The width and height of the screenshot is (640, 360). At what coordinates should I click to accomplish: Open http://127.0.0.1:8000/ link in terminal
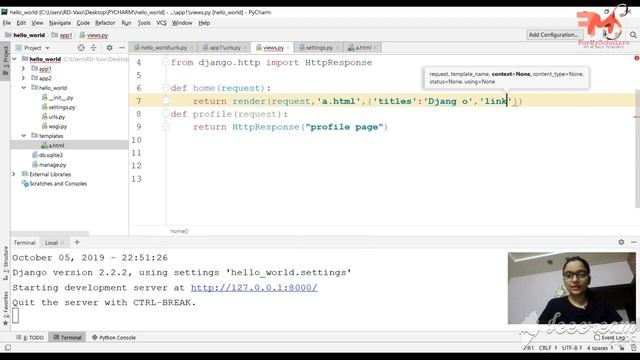coord(254,287)
